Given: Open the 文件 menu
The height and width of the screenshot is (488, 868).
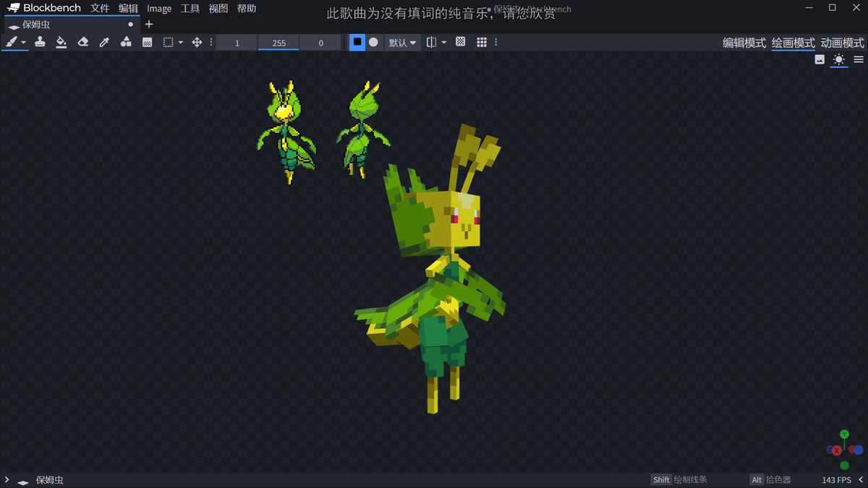Looking at the screenshot, I should 100,8.
